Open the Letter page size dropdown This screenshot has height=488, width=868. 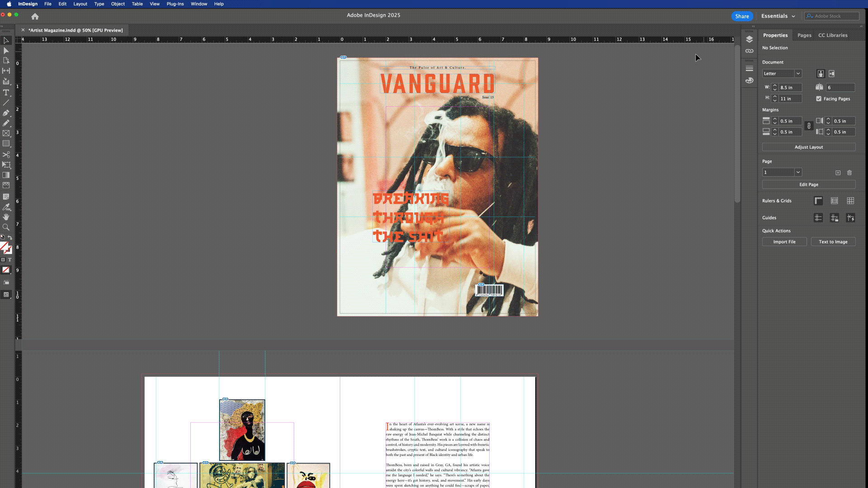click(x=798, y=74)
